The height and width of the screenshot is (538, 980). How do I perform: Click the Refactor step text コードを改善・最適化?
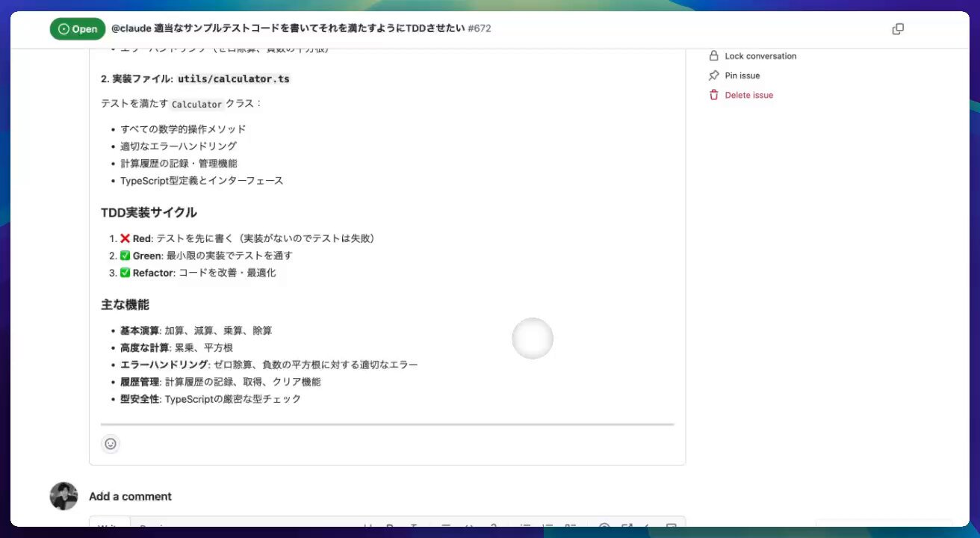tap(227, 273)
